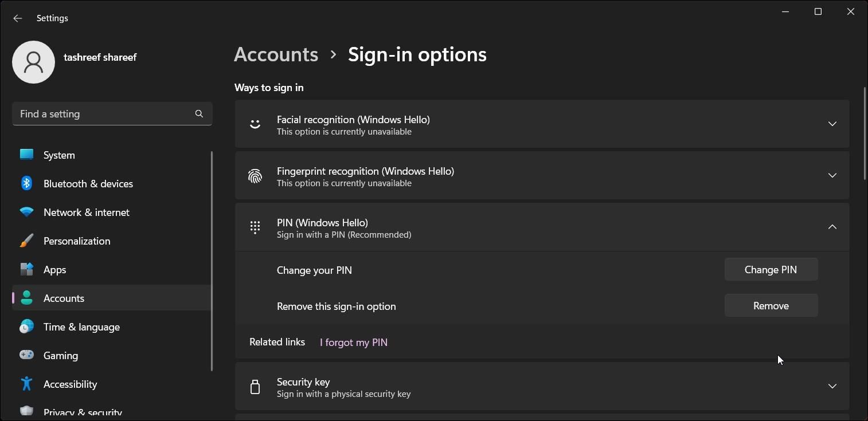868x421 pixels.
Task: Expand the Fingerprint recognition section
Action: 832,175
